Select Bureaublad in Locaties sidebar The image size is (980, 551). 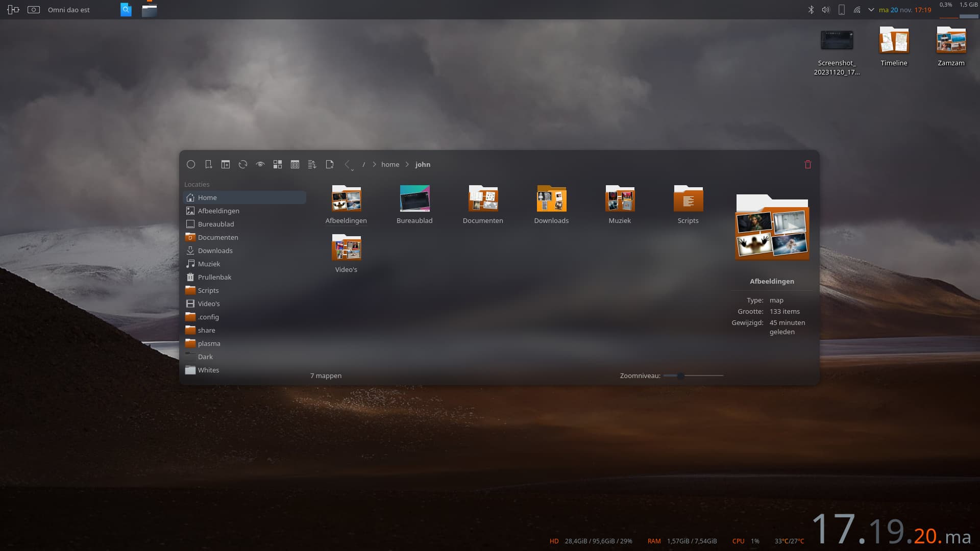(244, 224)
